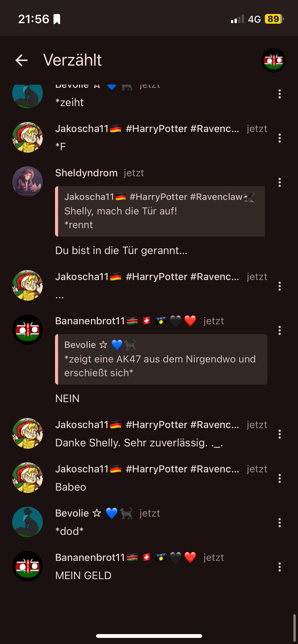This screenshot has height=644, width=298.
Task: Open the Sheldyndrom username link
Action: (86, 173)
